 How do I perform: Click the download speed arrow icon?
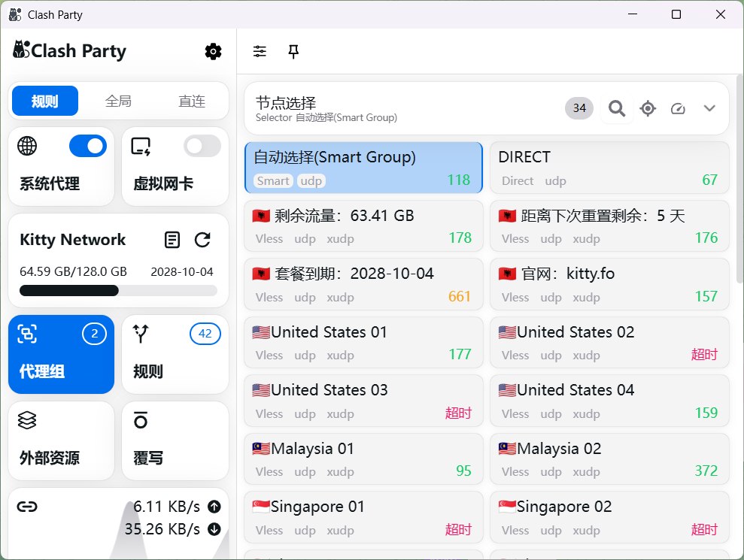(214, 529)
